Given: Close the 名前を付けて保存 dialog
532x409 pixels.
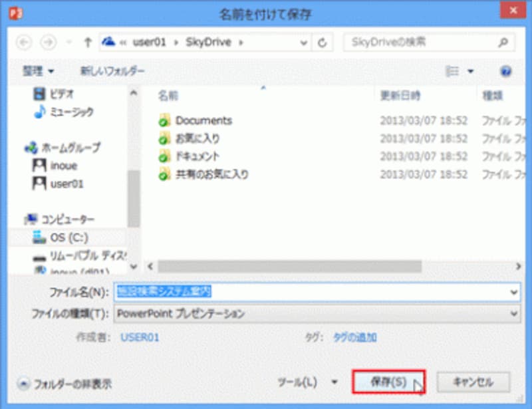Looking at the screenshot, I should pos(513,11).
